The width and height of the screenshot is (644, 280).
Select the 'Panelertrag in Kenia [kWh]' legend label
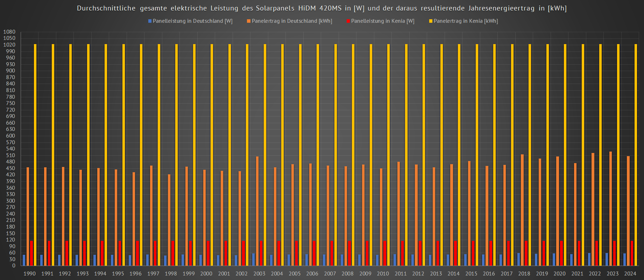coord(466,21)
